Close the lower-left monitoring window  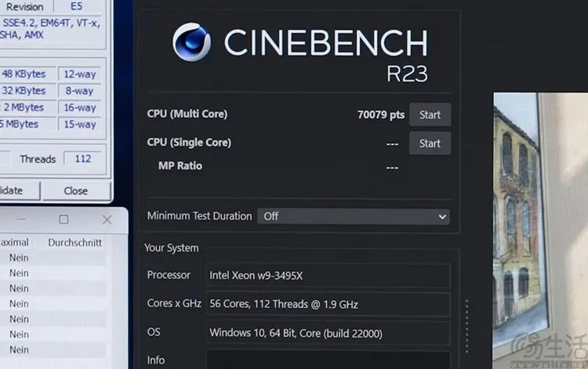click(x=107, y=219)
